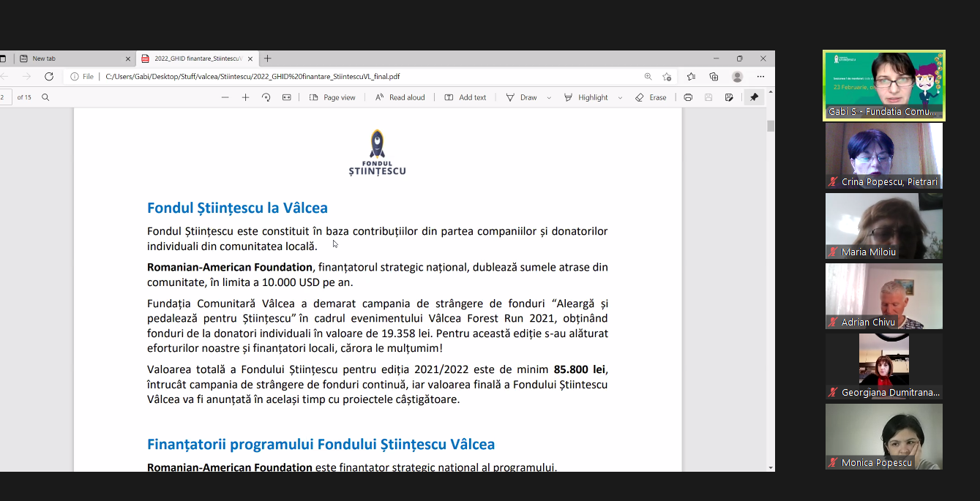This screenshot has height=501, width=980.
Task: Select Maria Miloiu video tile
Action: tap(884, 226)
